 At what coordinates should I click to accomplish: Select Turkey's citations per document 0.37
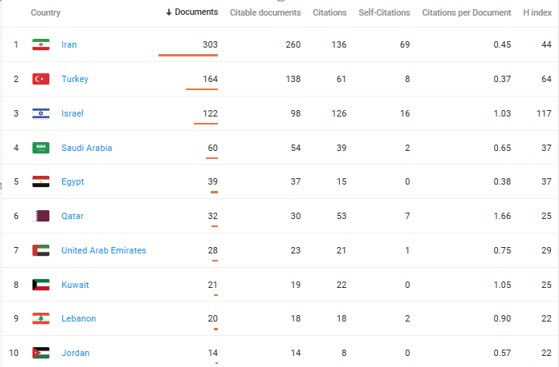click(x=502, y=79)
